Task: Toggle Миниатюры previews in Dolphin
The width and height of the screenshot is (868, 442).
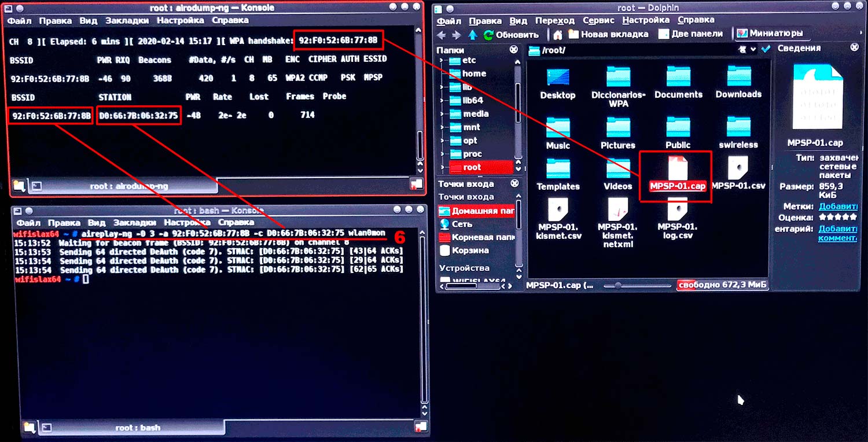Action: point(770,34)
